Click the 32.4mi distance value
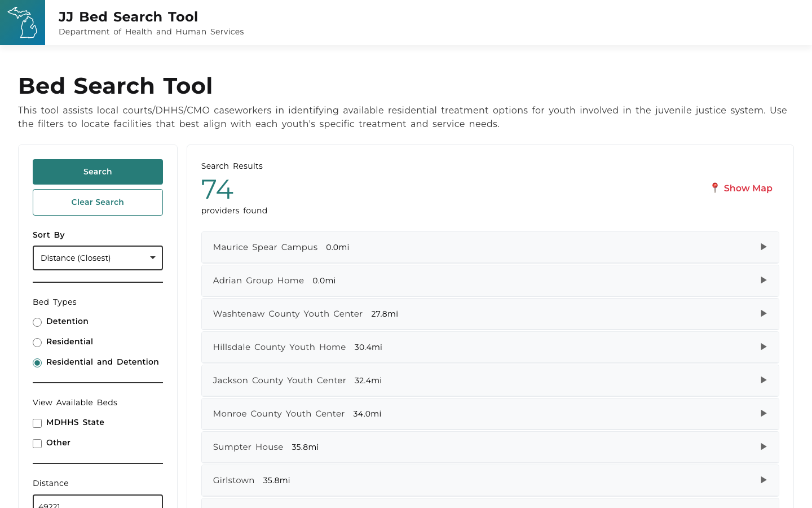The image size is (812, 508). pyautogui.click(x=368, y=380)
